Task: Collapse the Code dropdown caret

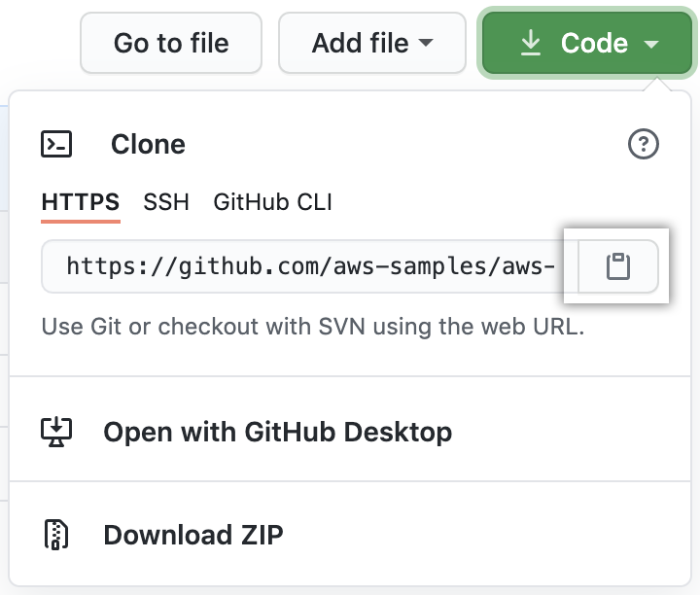Action: click(x=651, y=44)
